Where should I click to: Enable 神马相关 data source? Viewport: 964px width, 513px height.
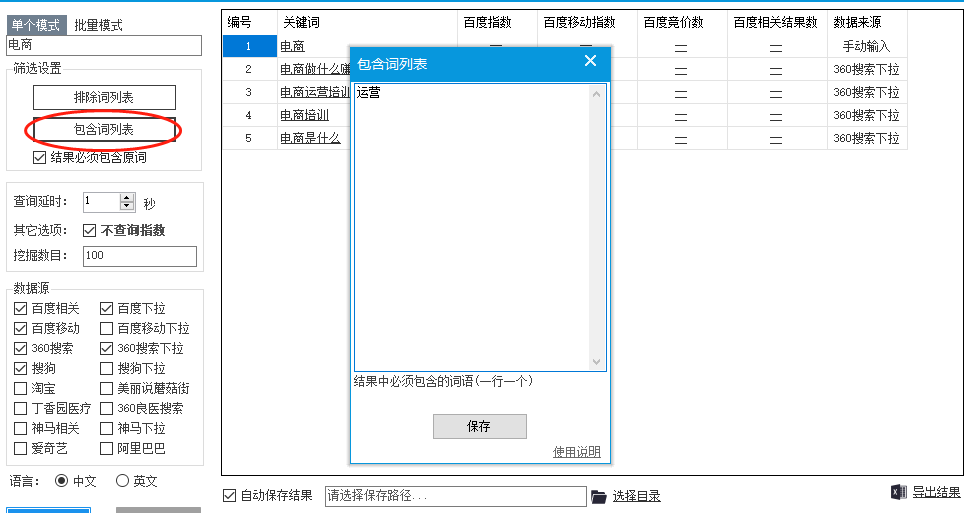tap(20, 429)
